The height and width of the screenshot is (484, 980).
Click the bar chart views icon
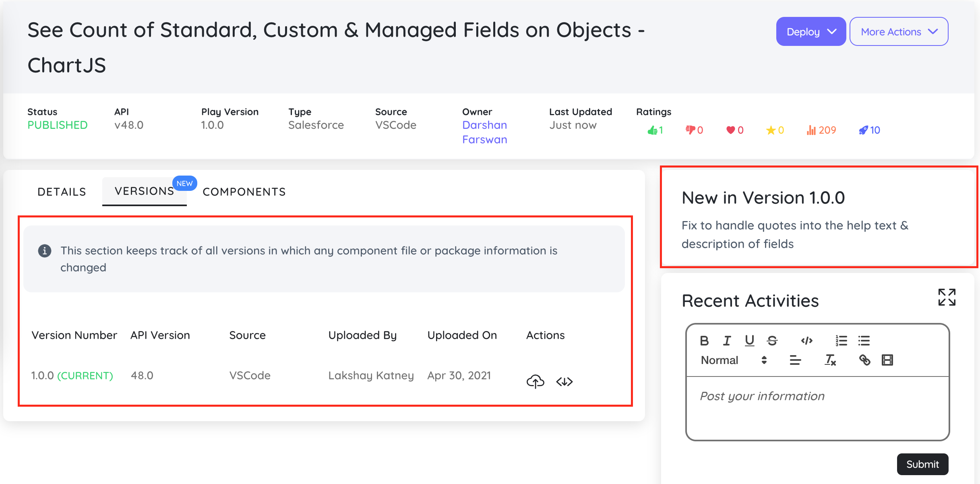pos(811,130)
